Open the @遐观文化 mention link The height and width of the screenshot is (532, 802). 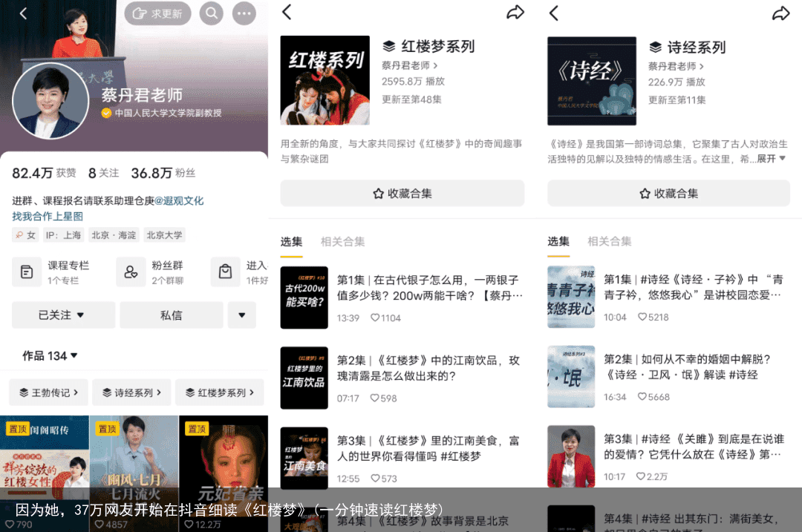[179, 201]
